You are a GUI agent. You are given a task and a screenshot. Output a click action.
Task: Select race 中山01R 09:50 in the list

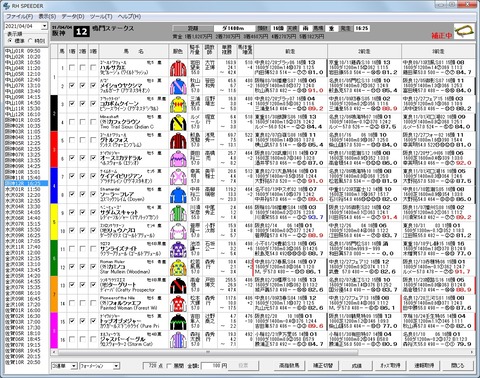[23, 51]
